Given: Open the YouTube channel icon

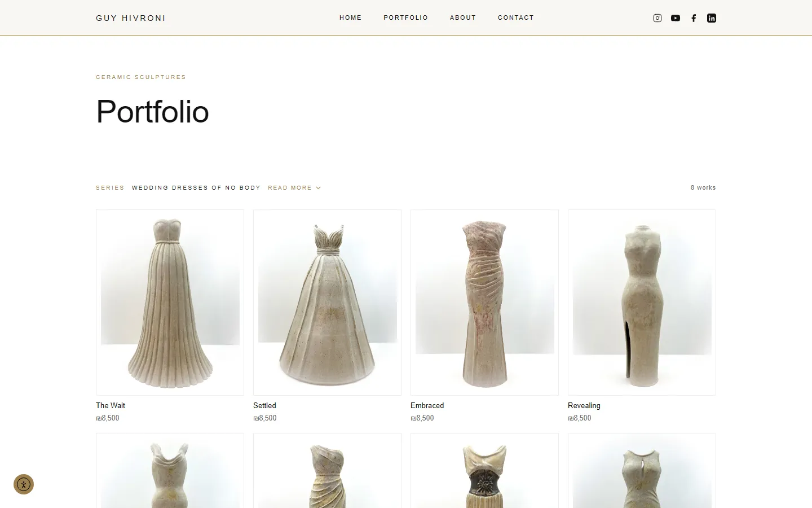Looking at the screenshot, I should [676, 18].
